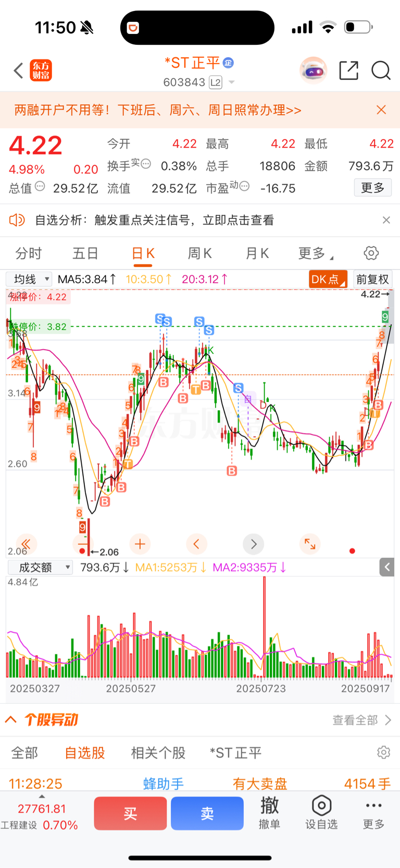Open the bottom 更多 ellipsis menu

(374, 813)
